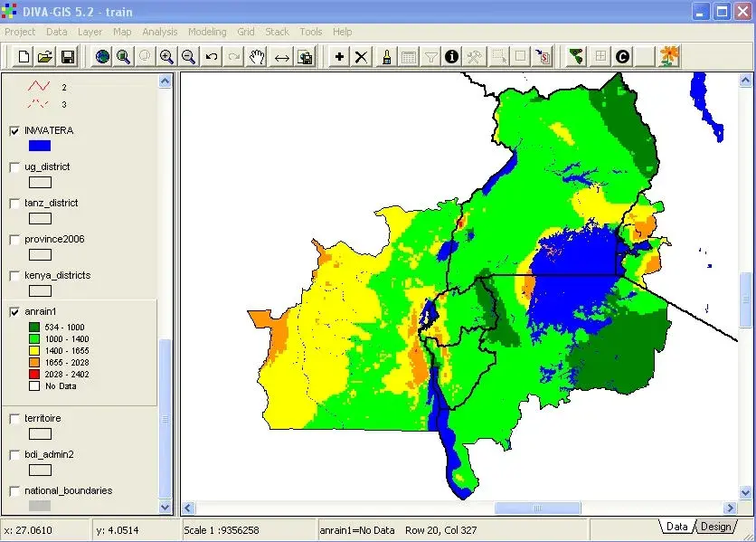Click the blue INWATERA color swatch
Viewport: 756px width, 542px height.
click(39, 146)
